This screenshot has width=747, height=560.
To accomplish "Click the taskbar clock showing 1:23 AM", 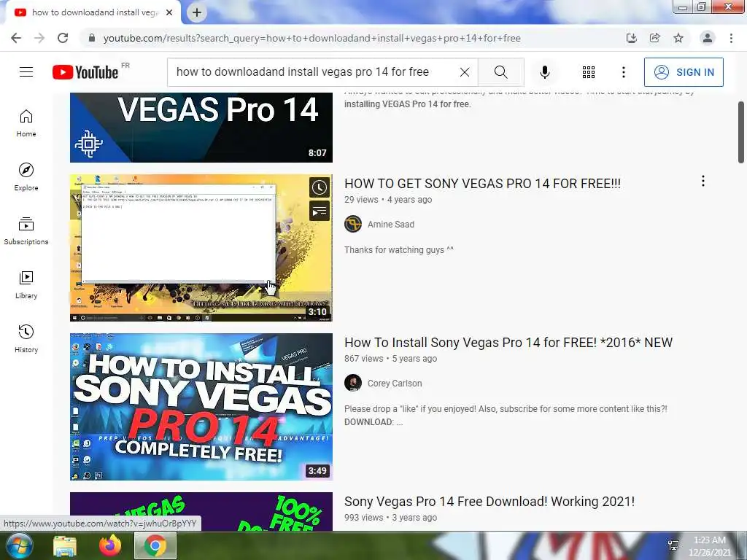I will pos(709,546).
